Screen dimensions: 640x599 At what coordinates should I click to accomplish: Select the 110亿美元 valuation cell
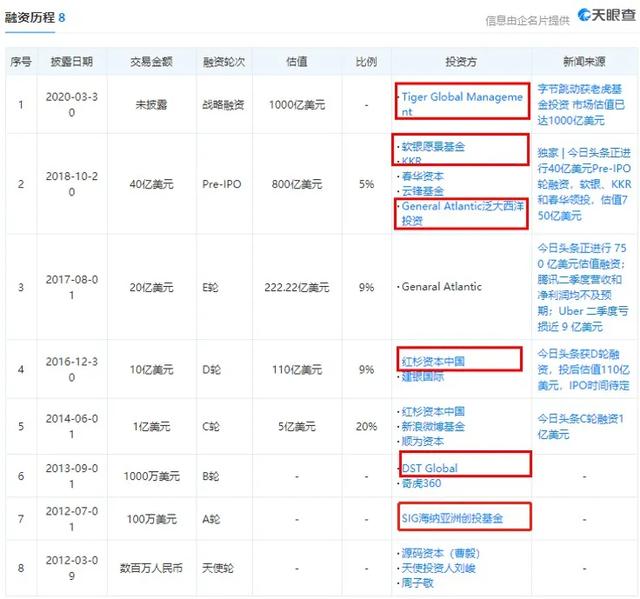coord(297,370)
